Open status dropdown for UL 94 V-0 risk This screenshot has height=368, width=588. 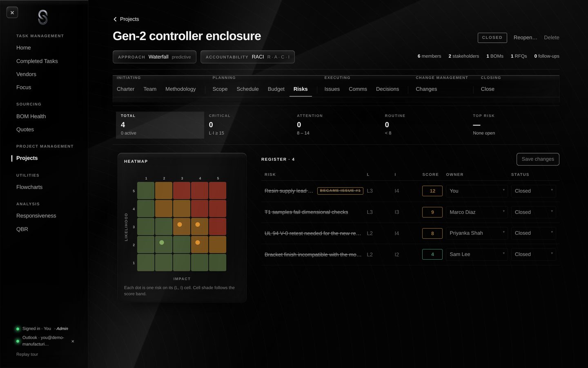coord(534,233)
